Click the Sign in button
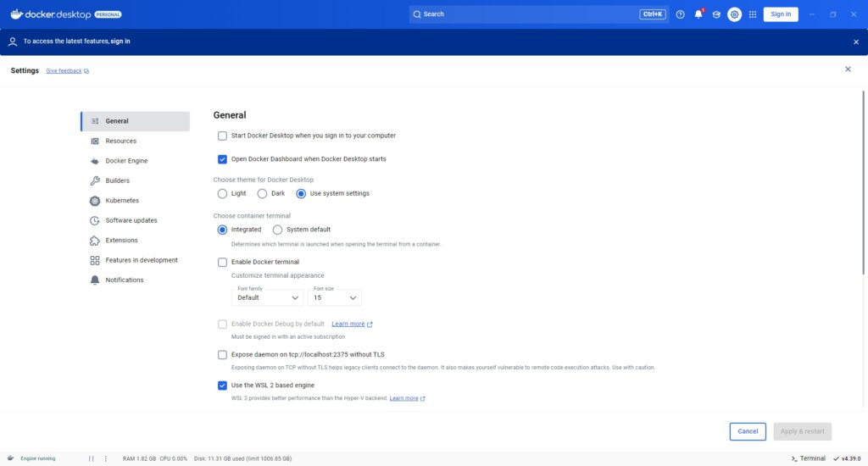868x466 pixels. pyautogui.click(x=781, y=14)
